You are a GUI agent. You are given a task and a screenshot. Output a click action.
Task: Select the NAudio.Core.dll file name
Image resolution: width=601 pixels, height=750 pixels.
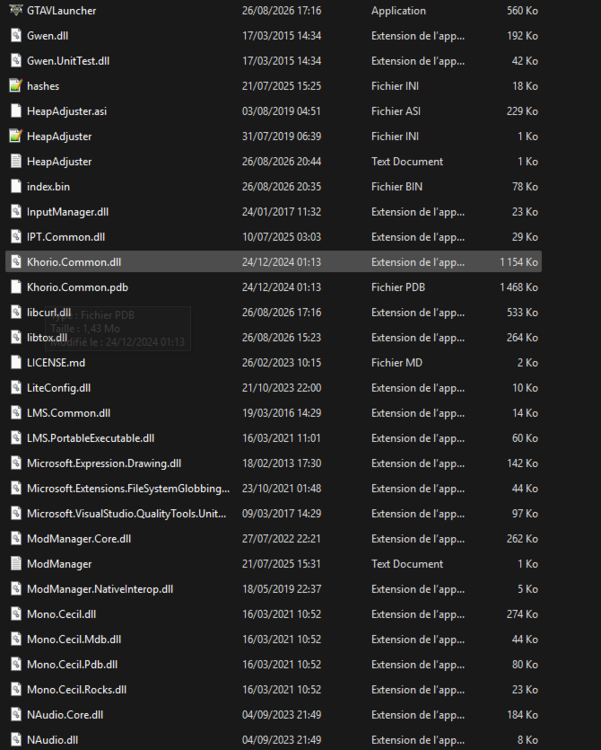point(65,715)
